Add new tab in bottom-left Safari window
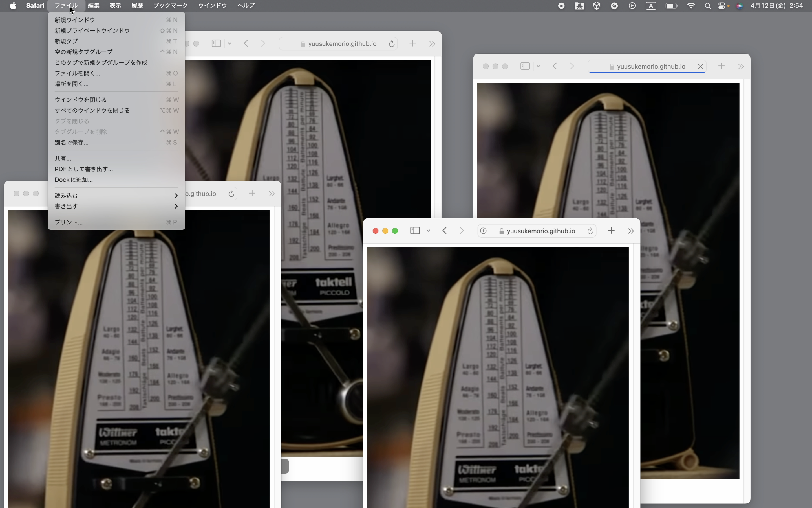Screen dimensions: 812x508 click(x=252, y=194)
